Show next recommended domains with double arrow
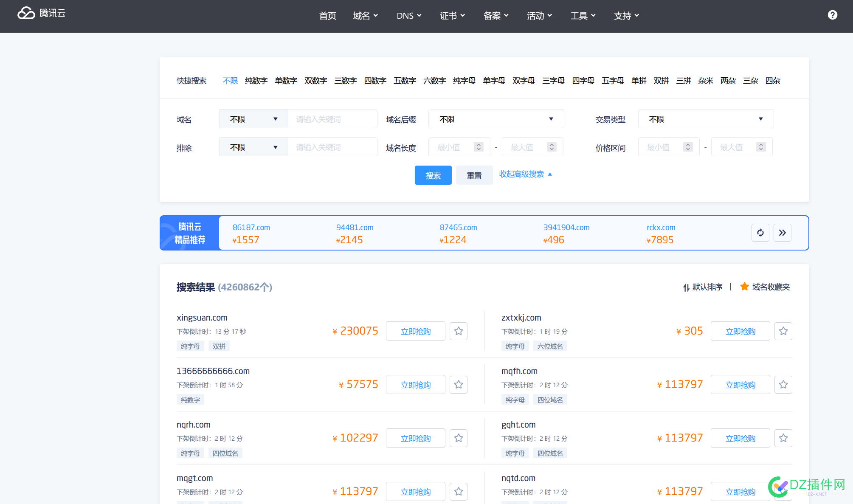The height and width of the screenshot is (504, 853). click(x=782, y=233)
